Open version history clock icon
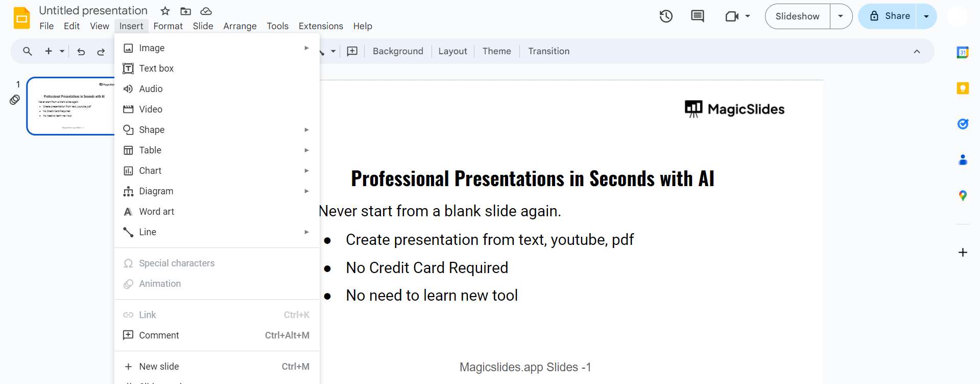 tap(666, 16)
